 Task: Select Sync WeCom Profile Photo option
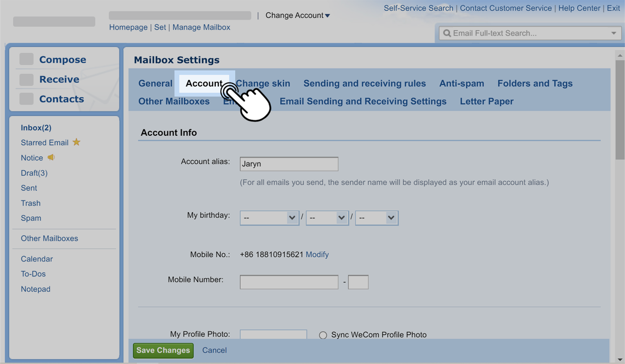(323, 335)
